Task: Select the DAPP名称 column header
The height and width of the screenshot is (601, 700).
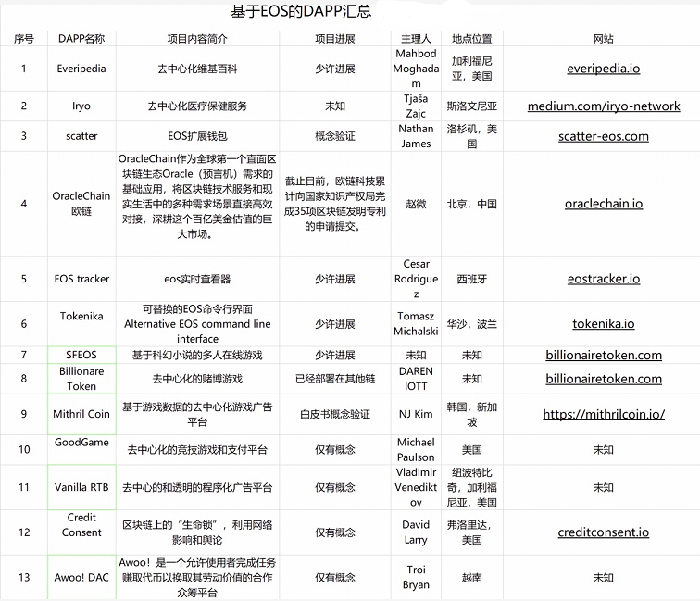Action: click(x=81, y=39)
